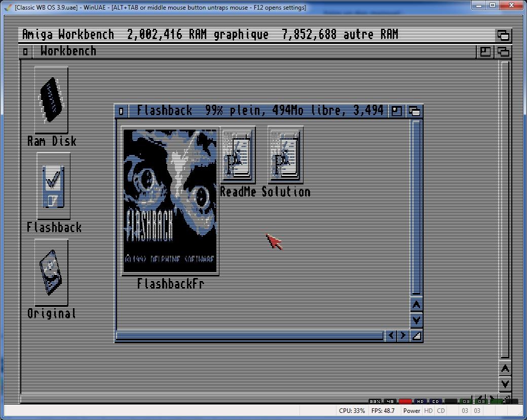Select the Original hard drive icon
Viewport: 527px width, 420px height.
(51, 273)
